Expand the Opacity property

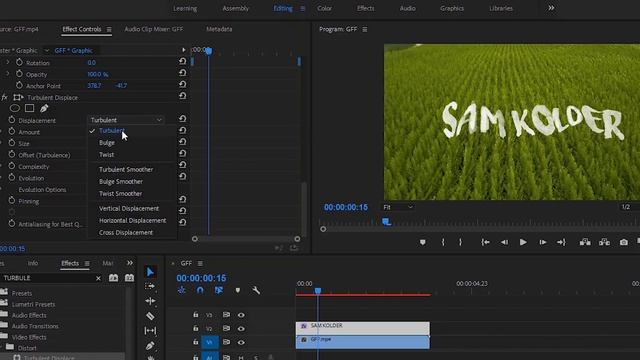(8, 74)
